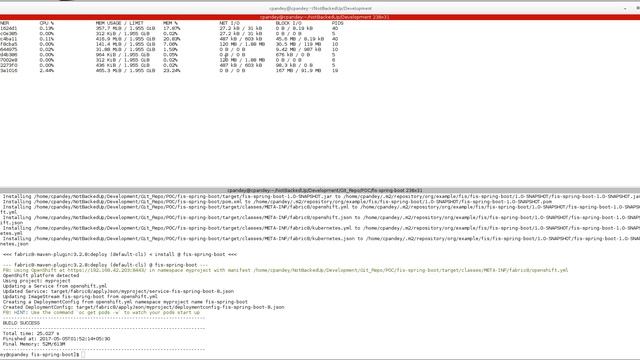The width and height of the screenshot is (640, 360).
Task: Click the '357.7 MiB / 1.955 GiB' memory value
Action: (125, 29)
